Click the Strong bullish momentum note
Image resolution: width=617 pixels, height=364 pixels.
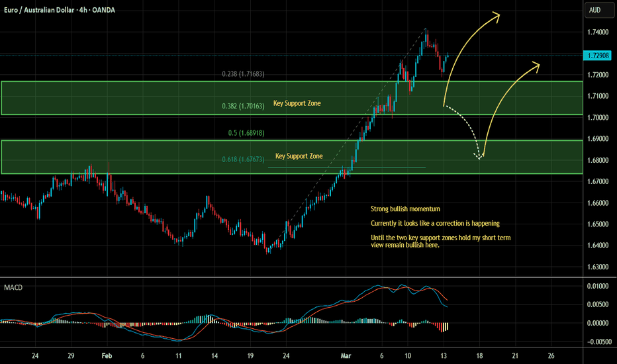405,209
